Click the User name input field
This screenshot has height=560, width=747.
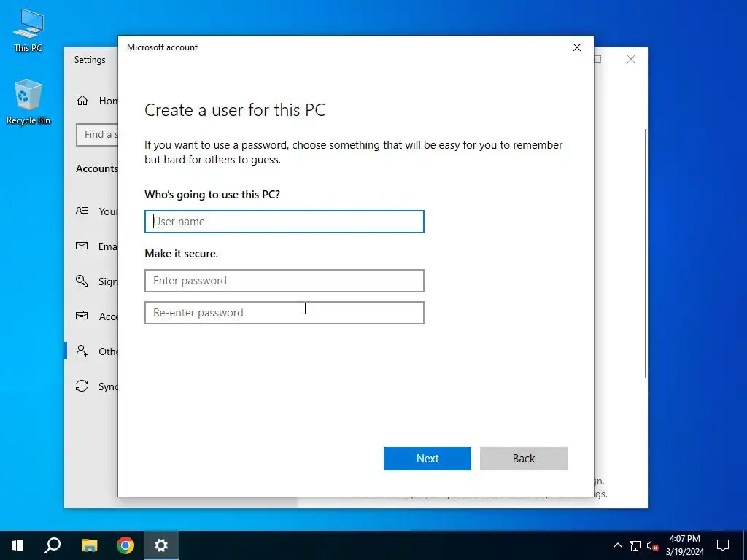[x=284, y=222]
